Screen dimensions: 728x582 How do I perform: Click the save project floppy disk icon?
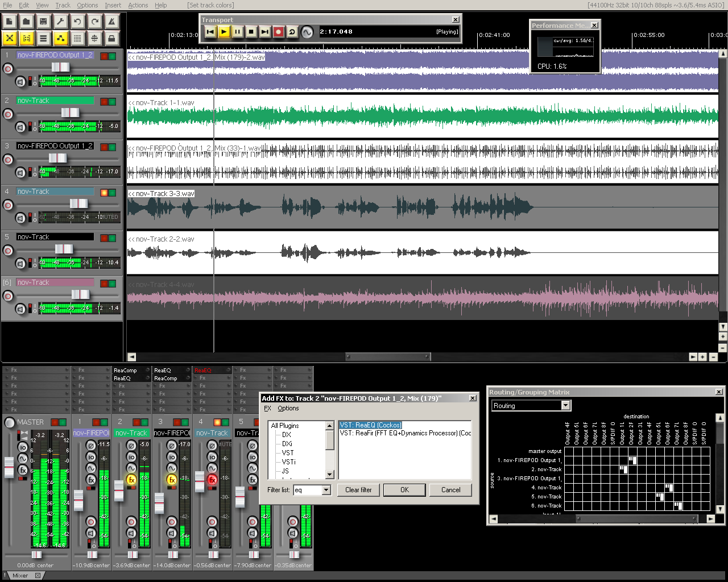43,22
